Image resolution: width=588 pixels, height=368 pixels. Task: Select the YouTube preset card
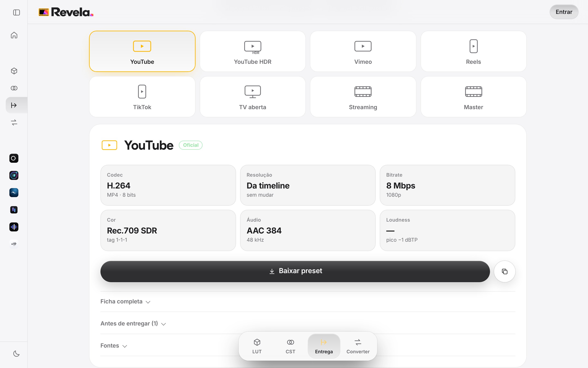coord(142,51)
